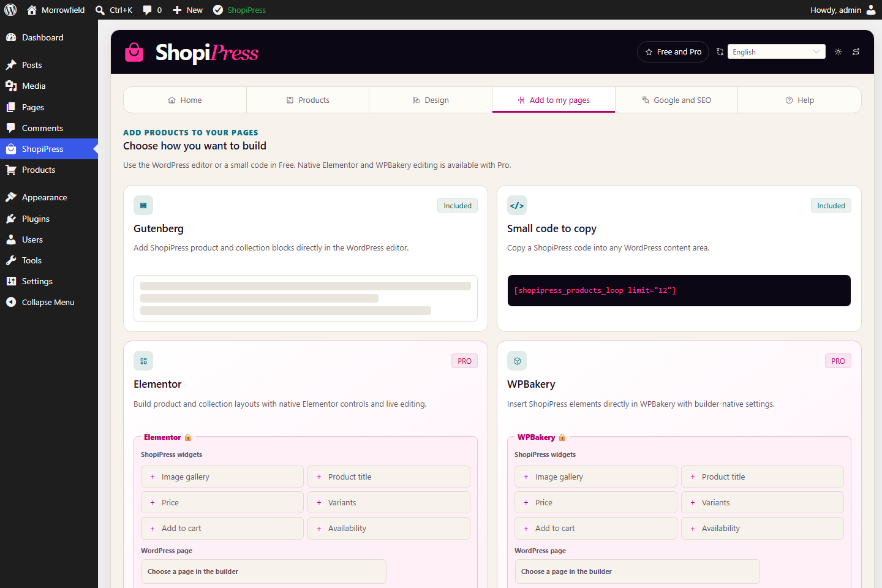The height and width of the screenshot is (588, 882).
Task: Open Pages menu in sidebar
Action: [49, 107]
